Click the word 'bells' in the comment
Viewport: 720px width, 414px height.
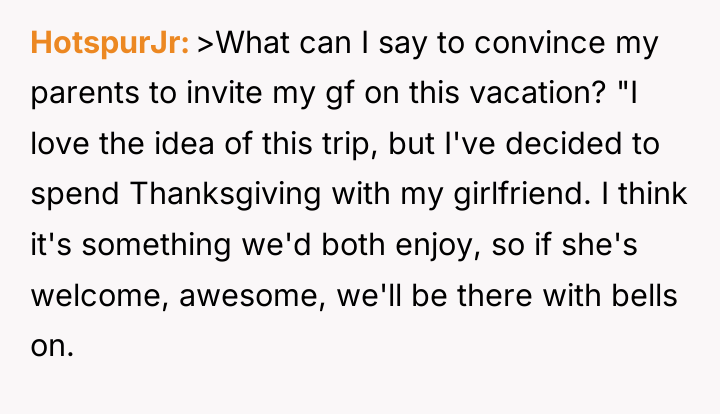(644, 295)
